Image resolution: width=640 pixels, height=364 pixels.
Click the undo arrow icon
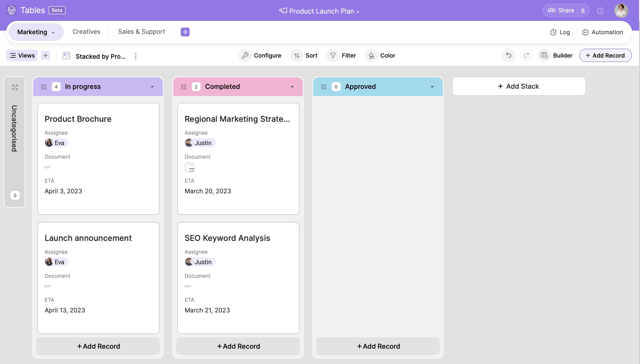(508, 55)
